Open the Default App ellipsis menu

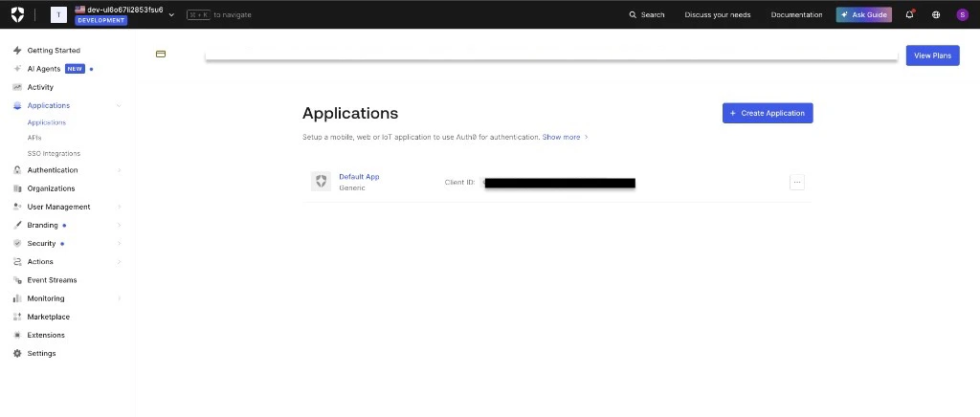pos(797,183)
